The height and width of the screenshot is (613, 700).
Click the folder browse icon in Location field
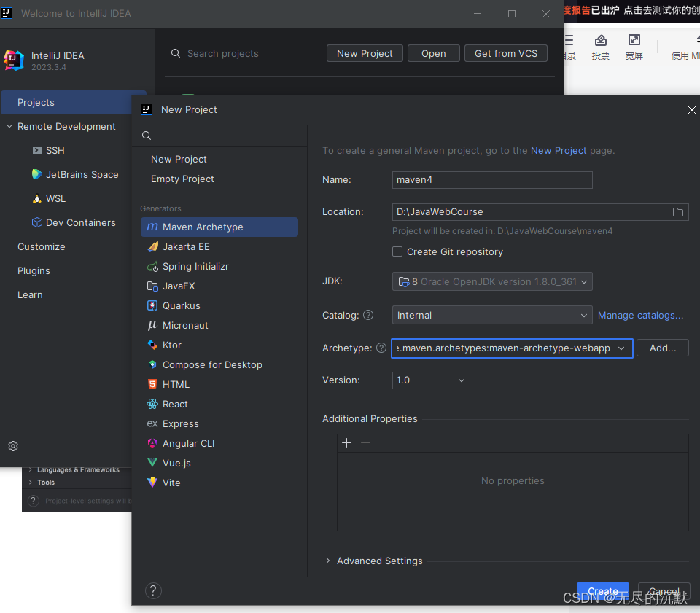[677, 212]
